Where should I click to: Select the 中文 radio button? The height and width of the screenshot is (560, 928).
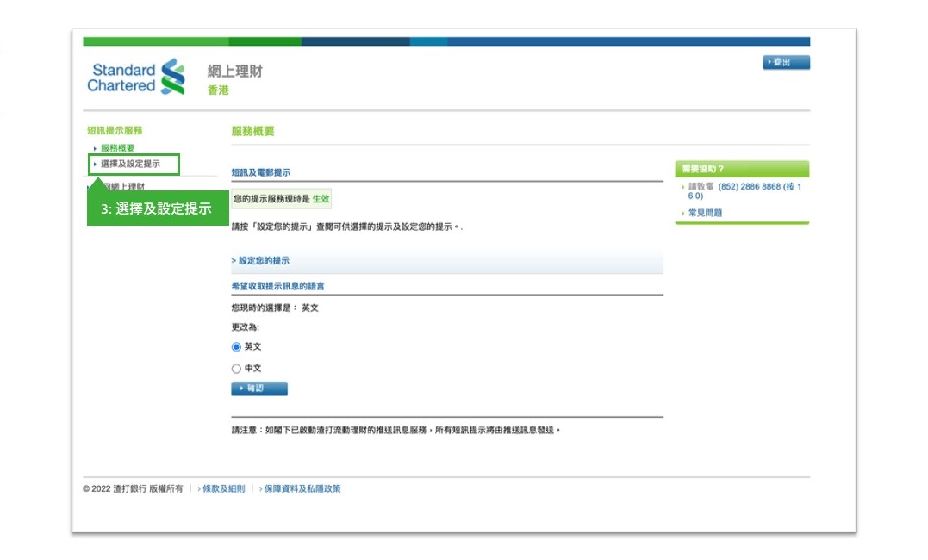[237, 369]
